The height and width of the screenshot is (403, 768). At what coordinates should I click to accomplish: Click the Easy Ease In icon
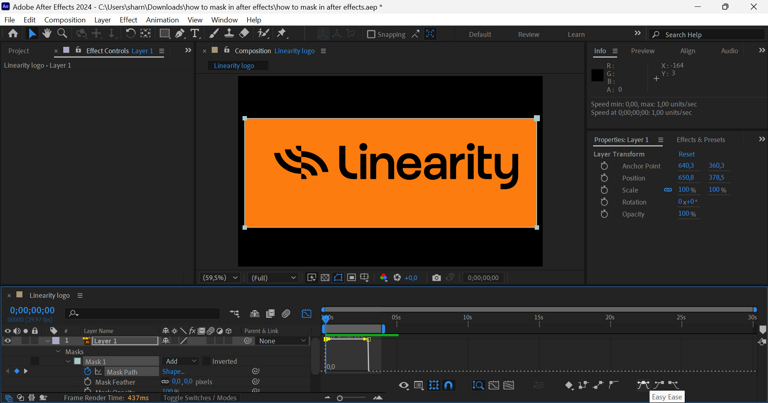click(659, 385)
